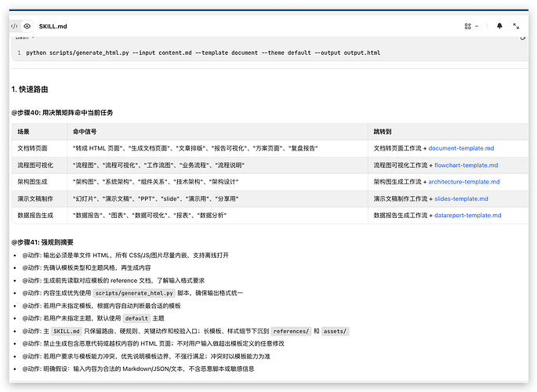Image resolution: width=537 pixels, height=392 pixels.
Task: Click the python generate_html.py command line
Action: (x=203, y=53)
